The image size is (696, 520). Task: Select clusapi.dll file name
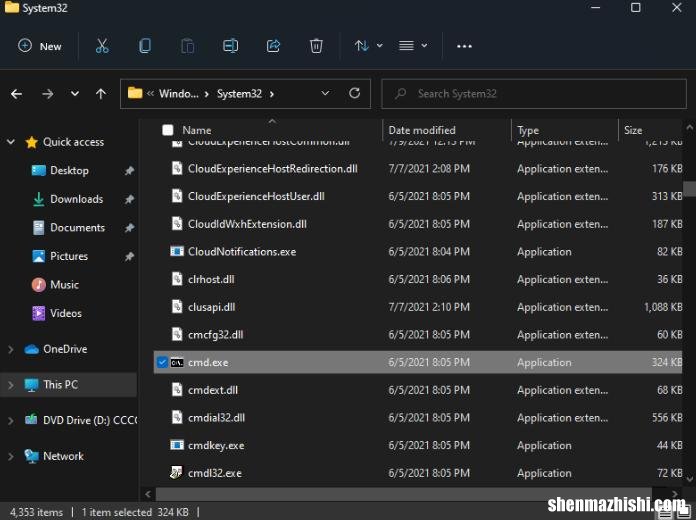[x=212, y=307]
